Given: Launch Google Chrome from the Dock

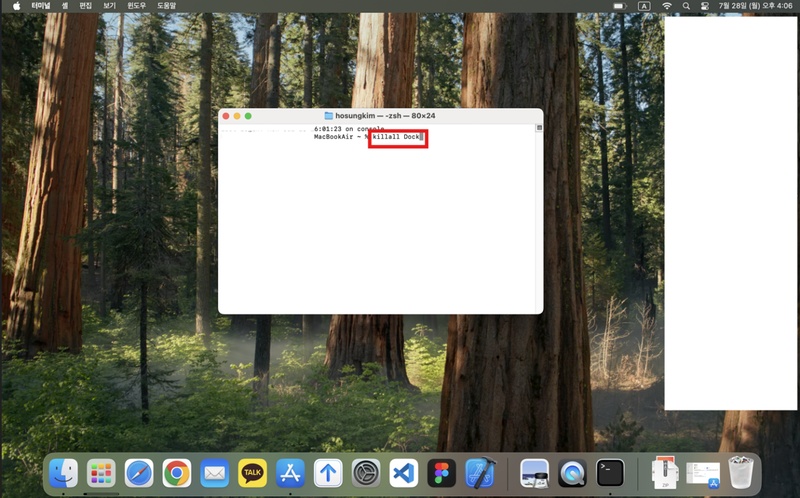Looking at the screenshot, I should 177,473.
